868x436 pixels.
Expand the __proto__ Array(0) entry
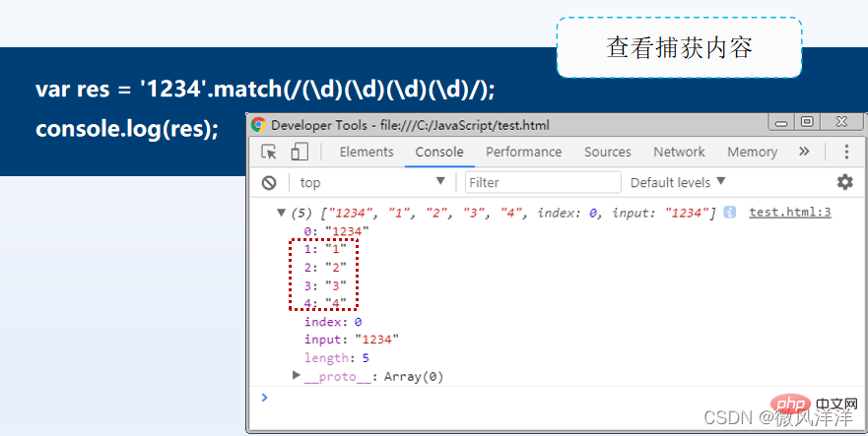(297, 376)
